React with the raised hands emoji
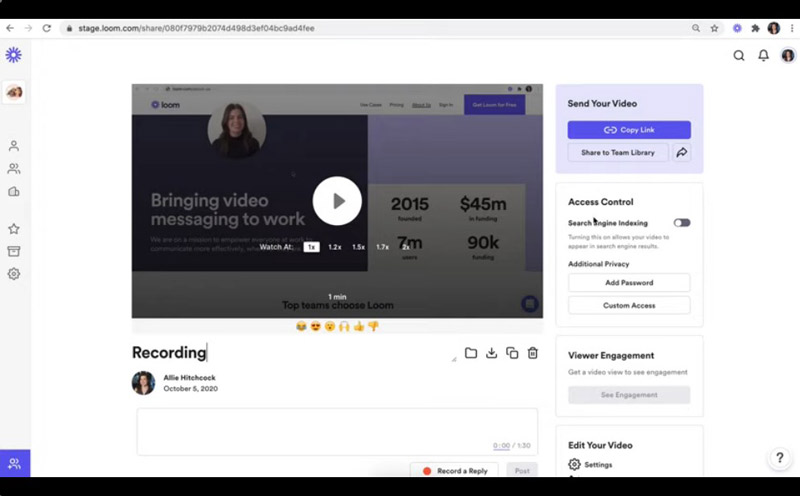This screenshot has height=496, width=800. (344, 327)
